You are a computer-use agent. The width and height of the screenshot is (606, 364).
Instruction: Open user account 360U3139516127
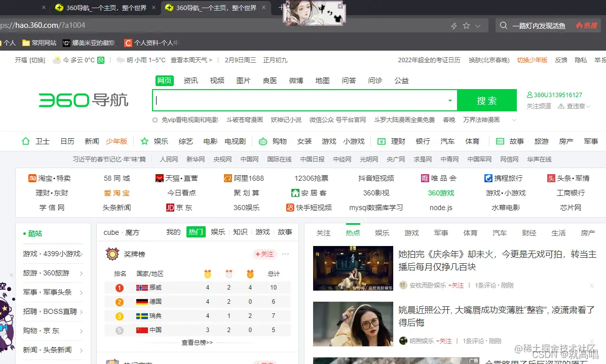click(x=554, y=95)
